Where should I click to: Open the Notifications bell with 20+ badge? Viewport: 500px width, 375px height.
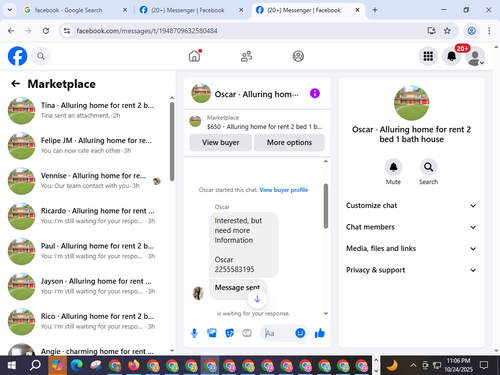[452, 56]
